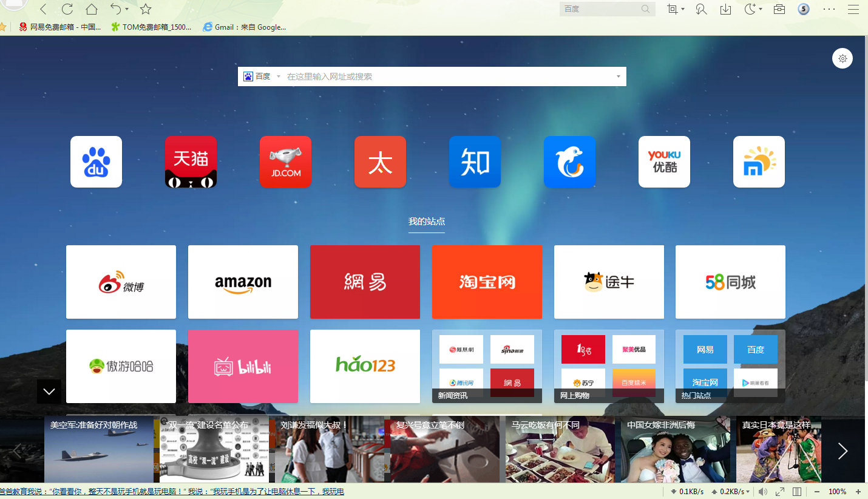Open the screen capture snap tool
This screenshot has height=499, width=868.
(672, 9)
